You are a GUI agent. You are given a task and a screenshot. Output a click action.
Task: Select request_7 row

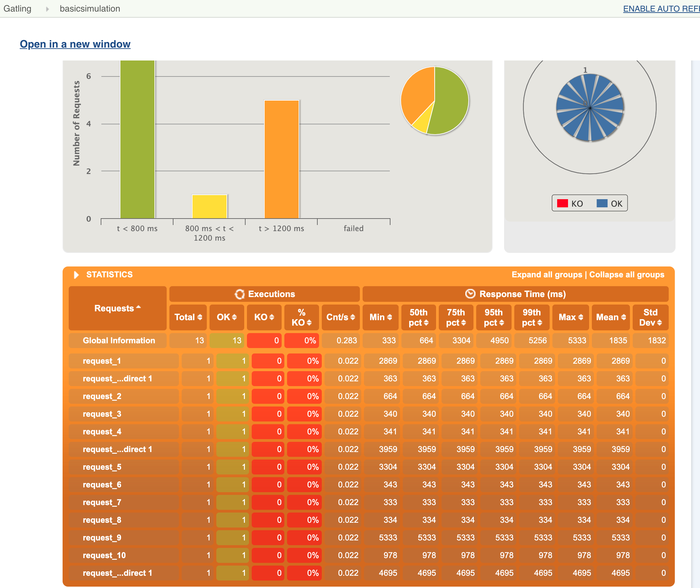click(369, 502)
